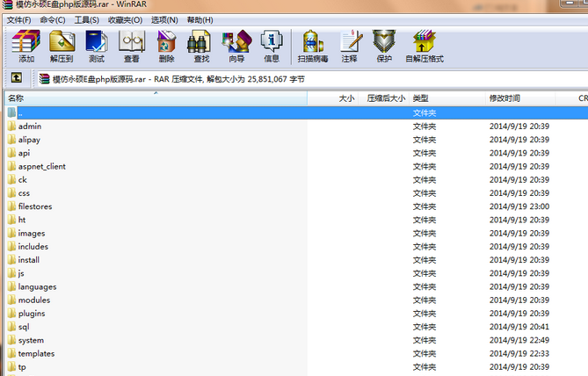
Task: Open the 信息 (Info) toolbar icon
Action: coord(272,46)
